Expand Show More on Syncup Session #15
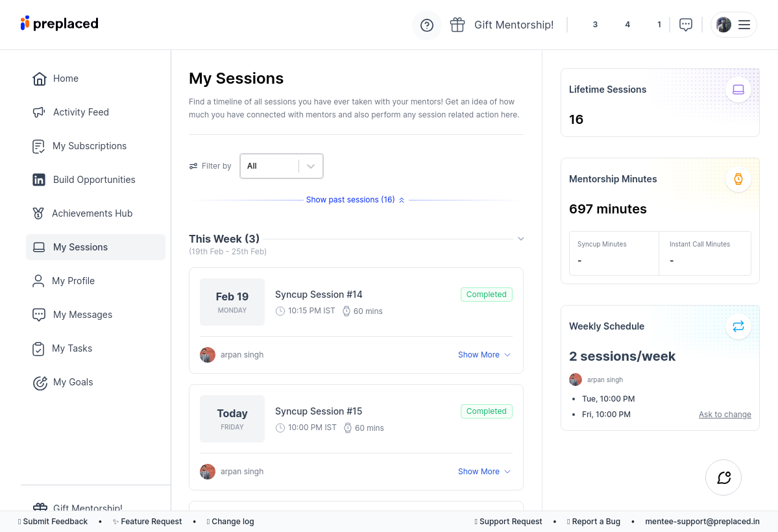This screenshot has width=778, height=532. click(484, 472)
